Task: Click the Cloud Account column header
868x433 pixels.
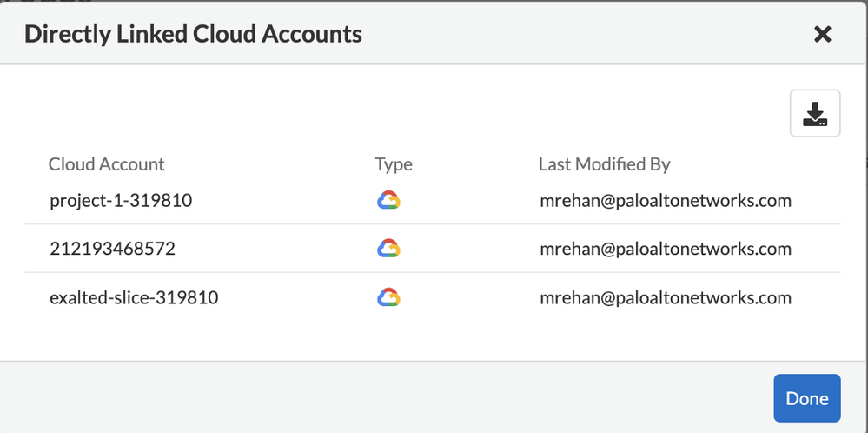Action: pos(106,164)
